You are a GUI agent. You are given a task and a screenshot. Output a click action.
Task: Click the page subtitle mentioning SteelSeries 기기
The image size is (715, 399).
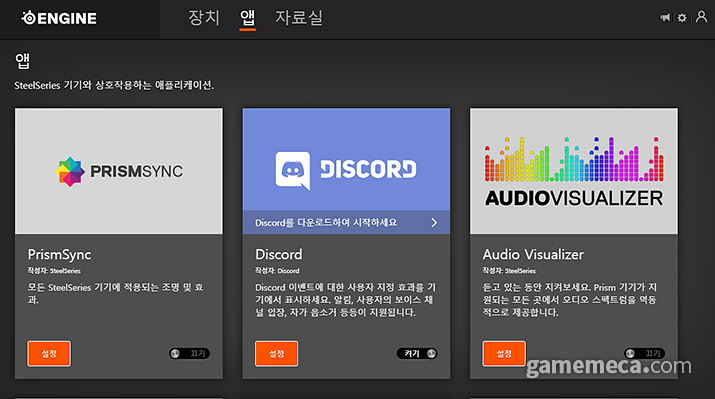[x=114, y=85]
